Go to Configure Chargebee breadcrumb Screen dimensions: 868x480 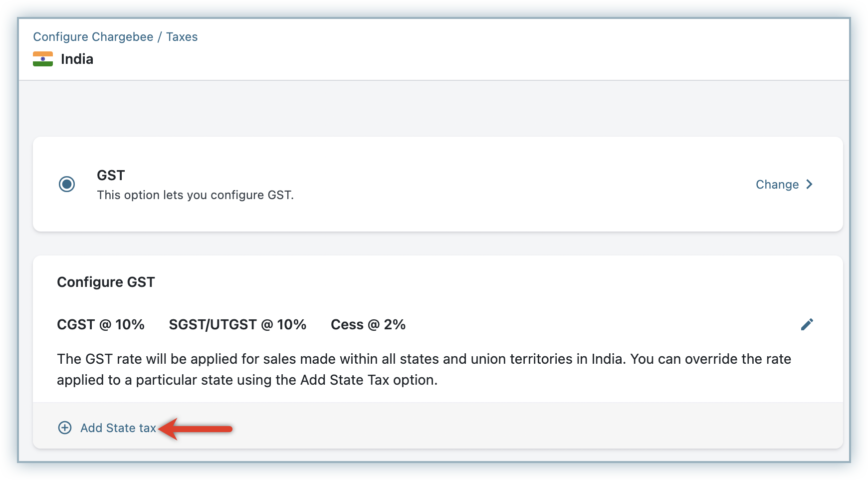pyautogui.click(x=93, y=37)
